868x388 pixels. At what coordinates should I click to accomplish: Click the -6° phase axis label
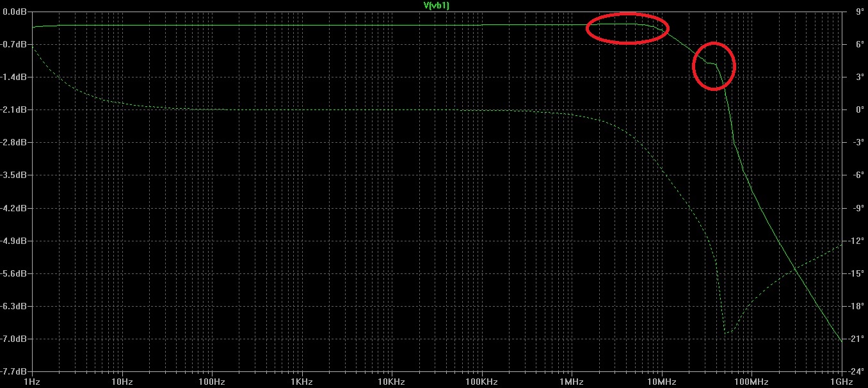pos(856,175)
